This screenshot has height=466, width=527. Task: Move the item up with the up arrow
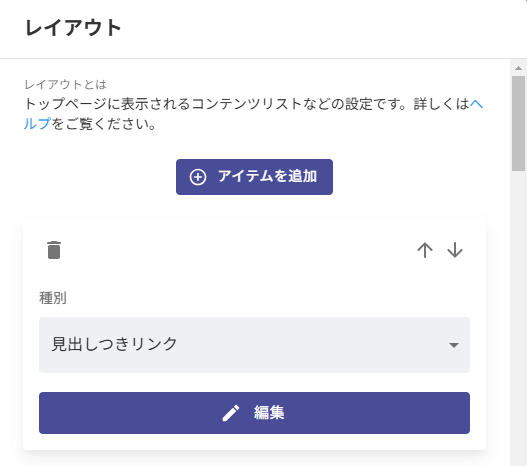coord(425,250)
